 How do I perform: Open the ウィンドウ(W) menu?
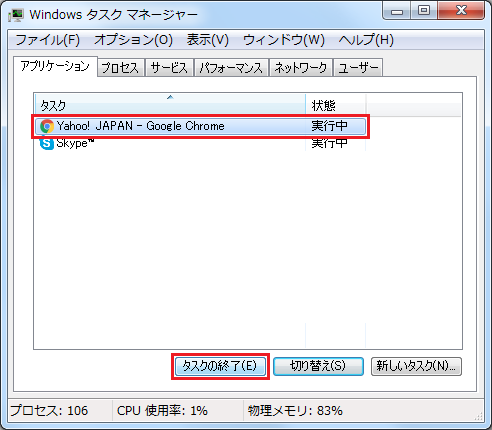(284, 40)
